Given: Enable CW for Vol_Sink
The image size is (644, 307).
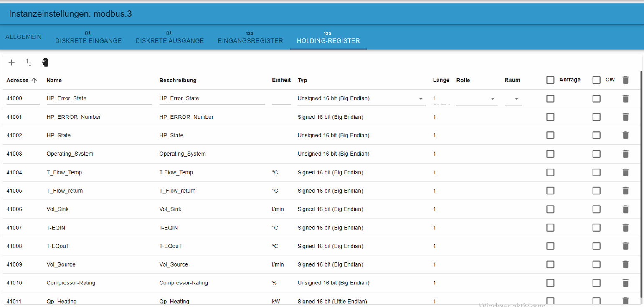Looking at the screenshot, I should pyautogui.click(x=596, y=209).
